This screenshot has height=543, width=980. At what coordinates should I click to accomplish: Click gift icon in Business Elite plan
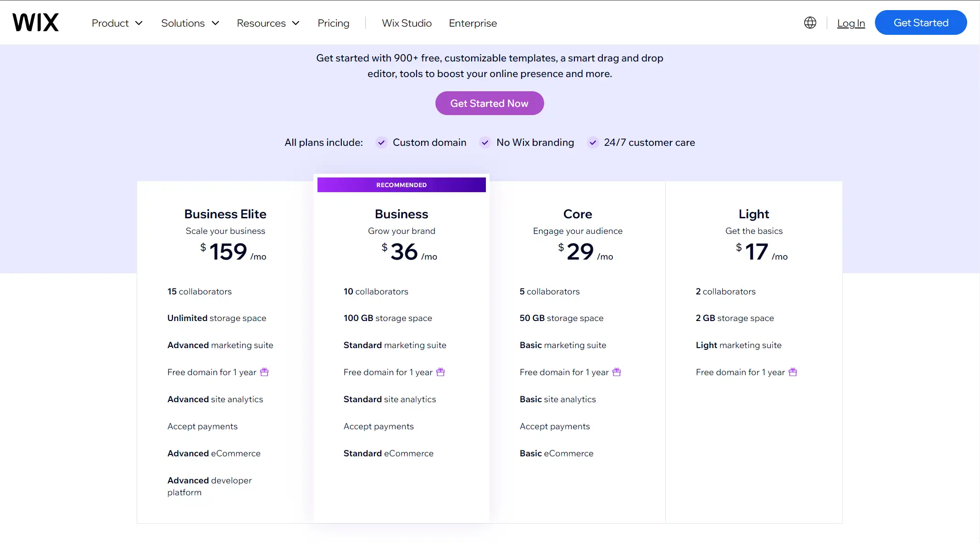click(x=264, y=372)
